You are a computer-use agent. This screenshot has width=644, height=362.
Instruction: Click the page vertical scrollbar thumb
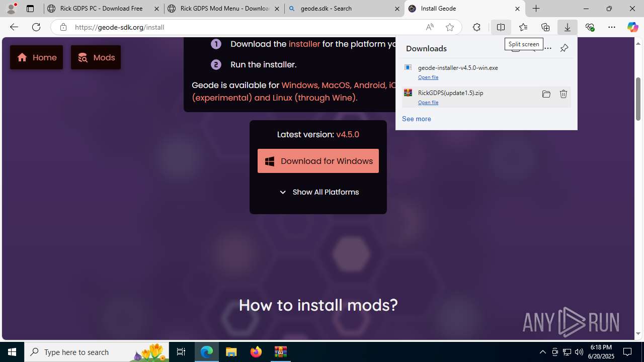(638, 99)
